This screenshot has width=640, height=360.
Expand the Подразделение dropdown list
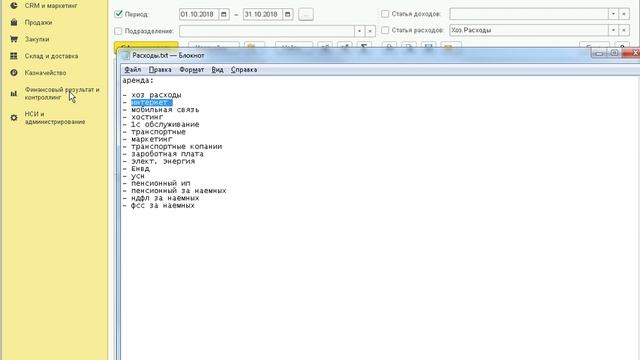pyautogui.click(x=359, y=31)
